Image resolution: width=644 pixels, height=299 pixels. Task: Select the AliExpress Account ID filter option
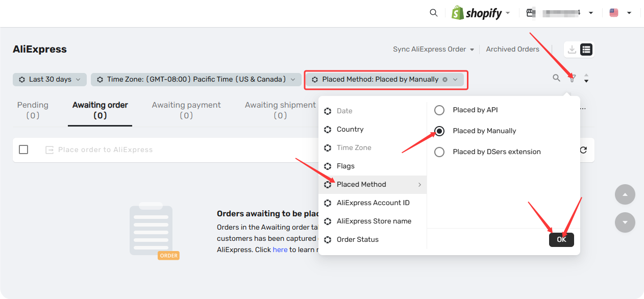click(373, 203)
